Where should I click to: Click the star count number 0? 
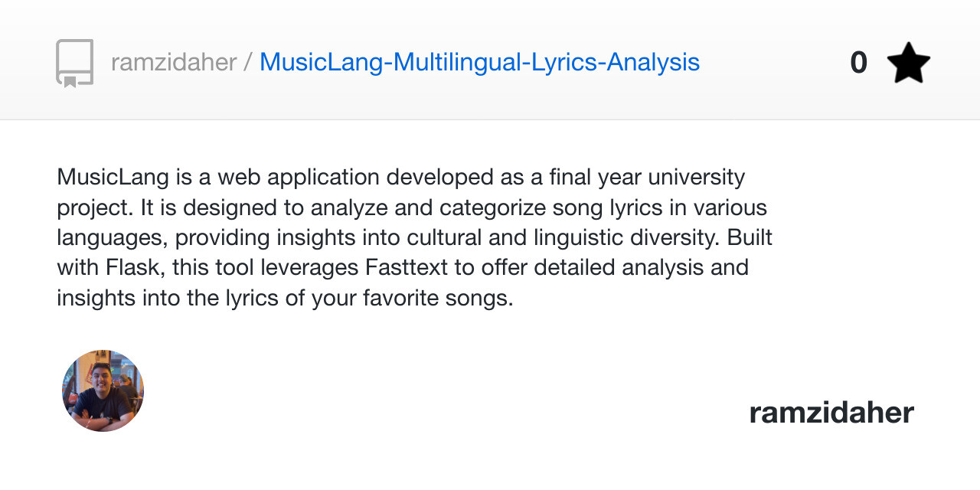(858, 63)
